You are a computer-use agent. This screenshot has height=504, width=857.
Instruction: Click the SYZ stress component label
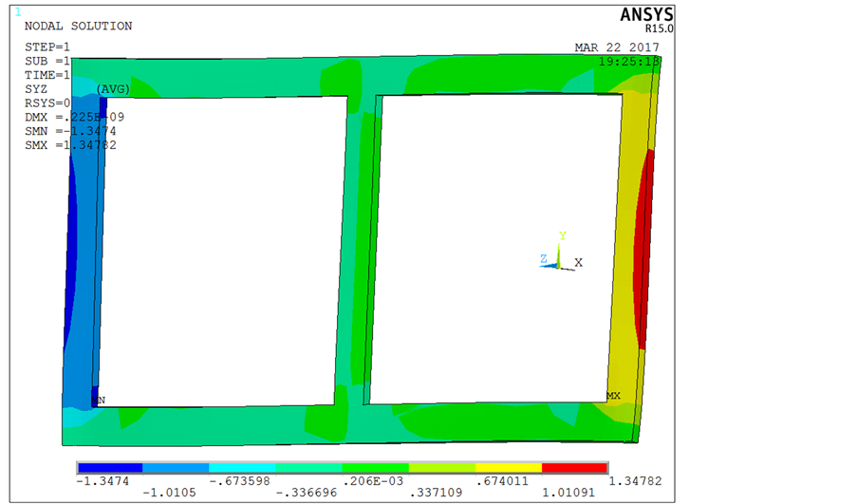click(x=37, y=88)
